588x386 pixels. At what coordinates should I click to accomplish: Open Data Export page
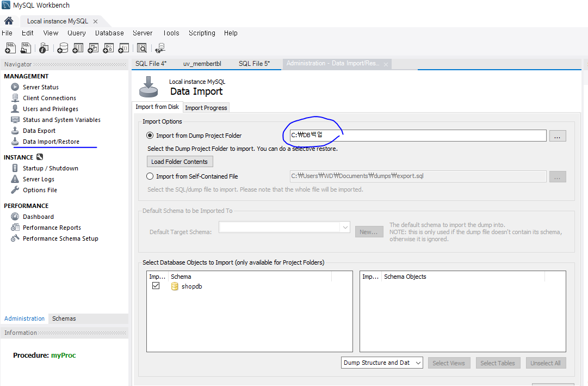tap(39, 131)
